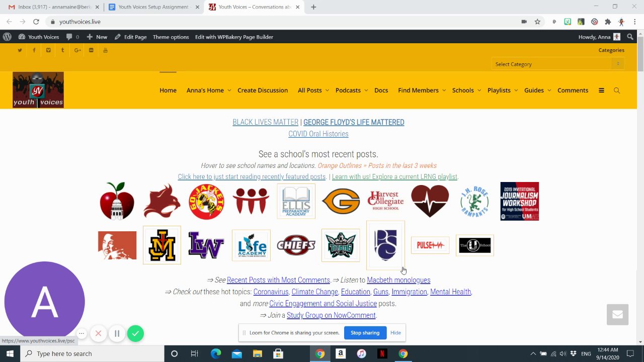644x362 pixels.
Task: Open the YouTube social link icon
Action: pos(105,50)
